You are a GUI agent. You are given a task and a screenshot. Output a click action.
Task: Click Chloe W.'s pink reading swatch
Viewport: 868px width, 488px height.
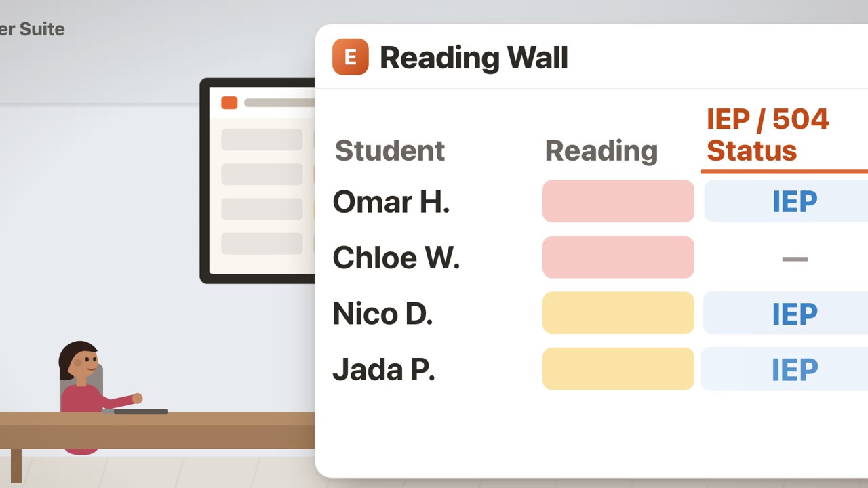(618, 257)
